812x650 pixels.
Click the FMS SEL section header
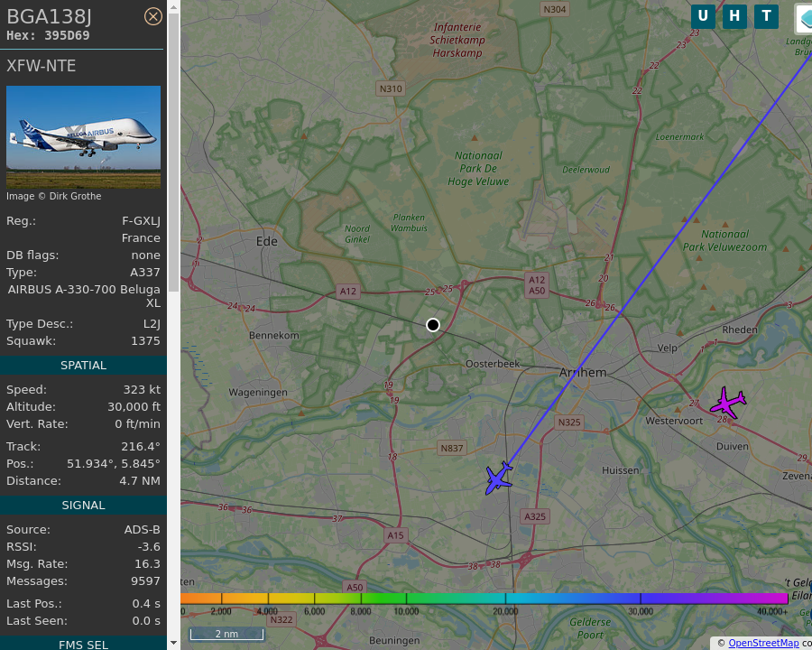click(x=83, y=644)
